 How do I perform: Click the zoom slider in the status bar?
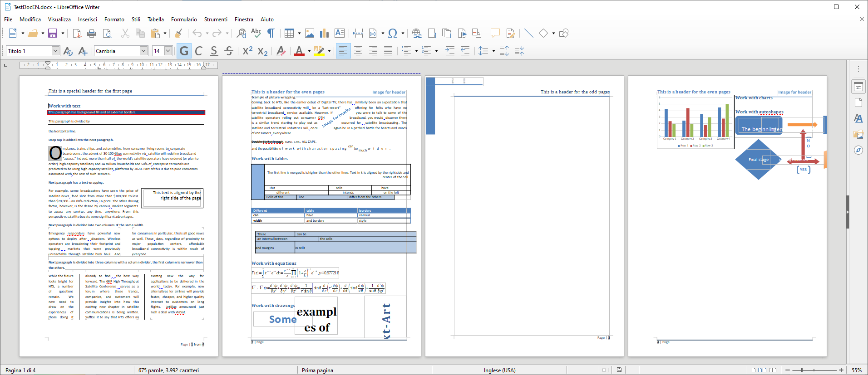[813, 370]
